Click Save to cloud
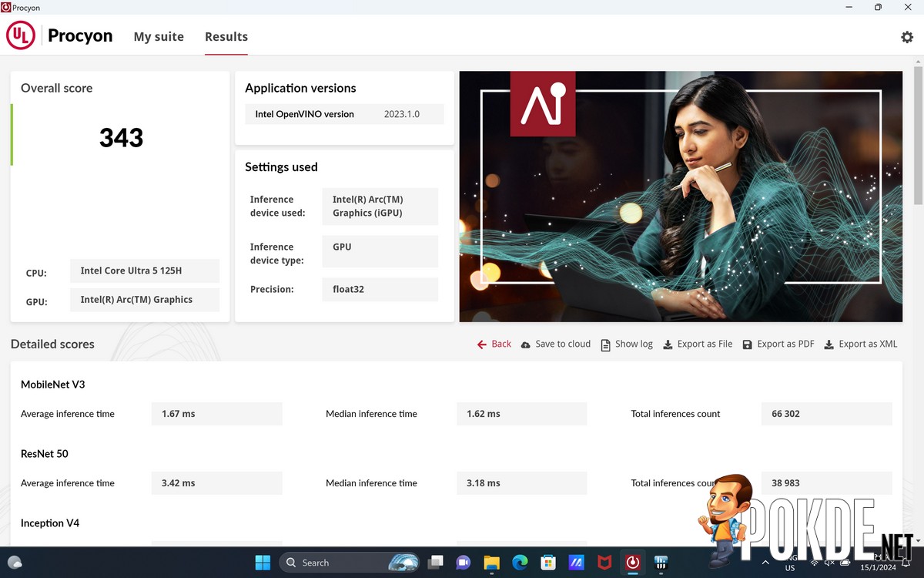This screenshot has width=924, height=578. [563, 344]
